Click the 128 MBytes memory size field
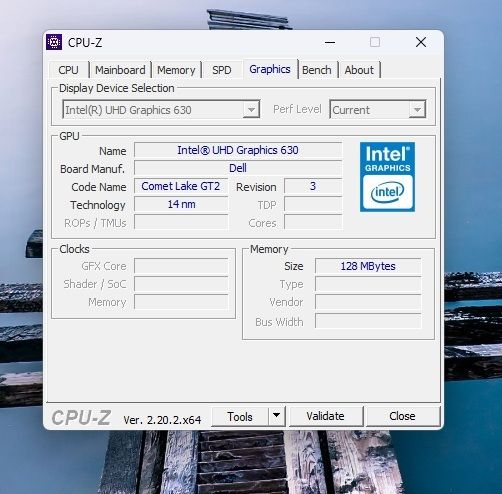Screen dimensions: 502x494 tap(368, 266)
